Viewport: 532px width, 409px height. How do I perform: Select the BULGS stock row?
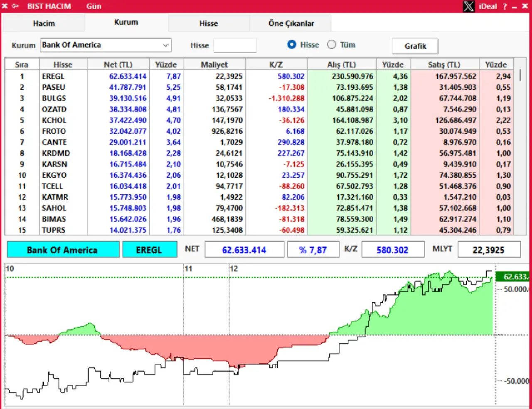pos(259,98)
